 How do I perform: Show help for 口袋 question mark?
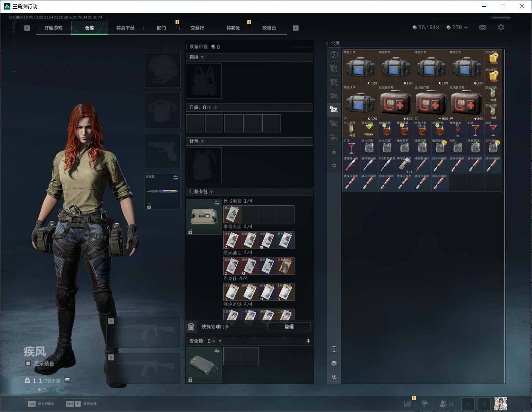click(x=215, y=108)
